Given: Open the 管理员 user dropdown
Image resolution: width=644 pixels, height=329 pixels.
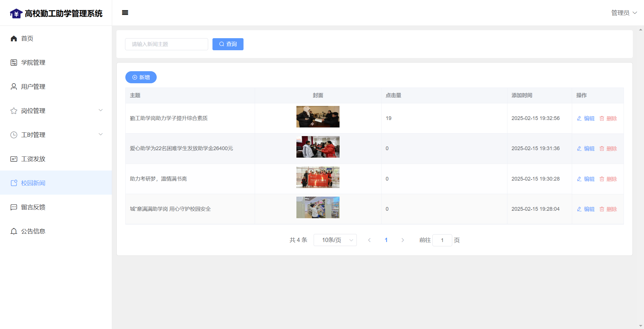Looking at the screenshot, I should pos(624,13).
